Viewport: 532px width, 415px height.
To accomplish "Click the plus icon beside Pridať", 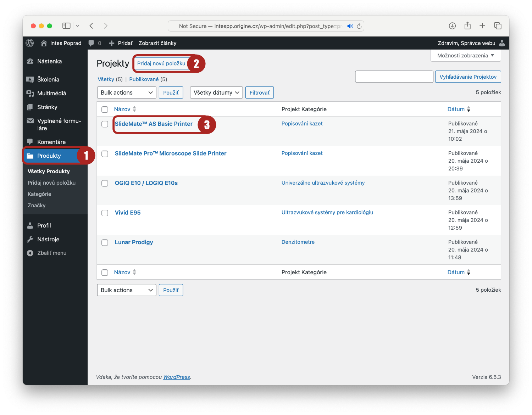I will pos(111,43).
